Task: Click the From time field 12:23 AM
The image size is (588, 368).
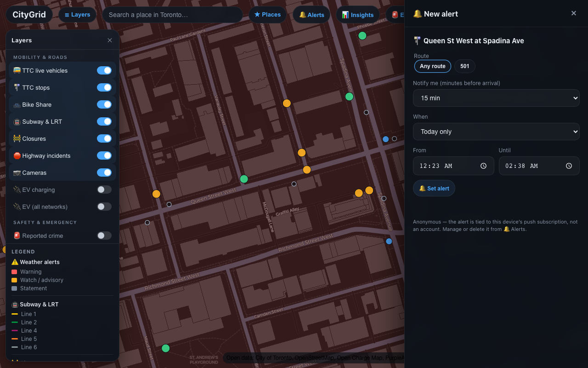Action: tap(453, 166)
